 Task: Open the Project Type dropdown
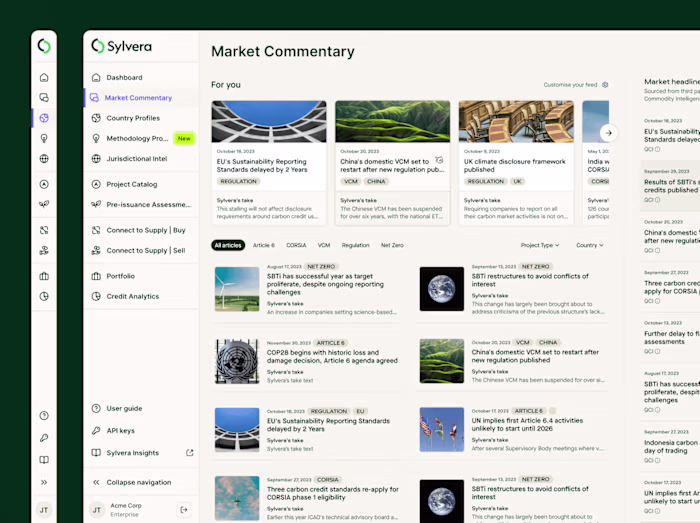(540, 245)
